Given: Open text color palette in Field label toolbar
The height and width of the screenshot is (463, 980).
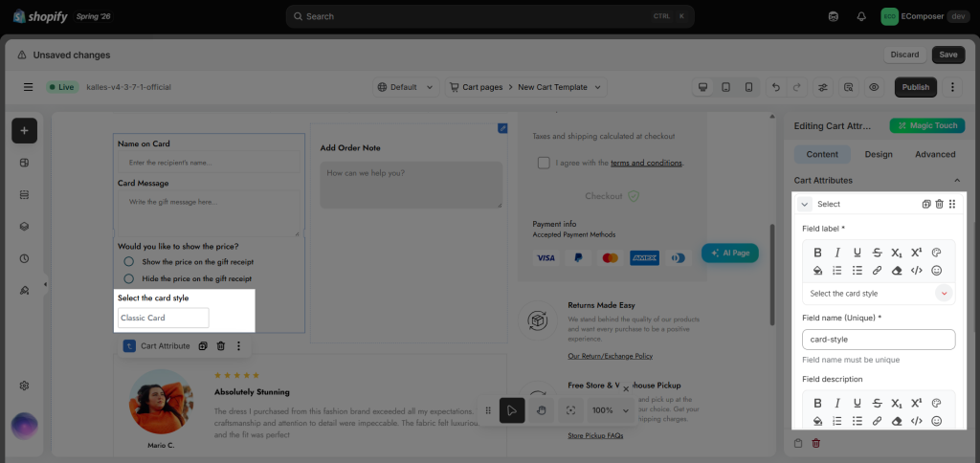Looking at the screenshot, I should click(936, 253).
